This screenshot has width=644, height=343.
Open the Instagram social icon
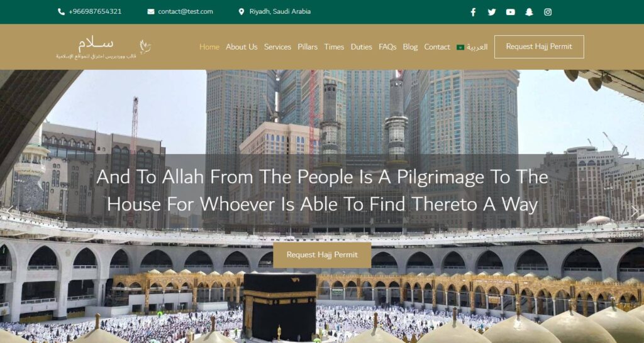[x=548, y=12]
